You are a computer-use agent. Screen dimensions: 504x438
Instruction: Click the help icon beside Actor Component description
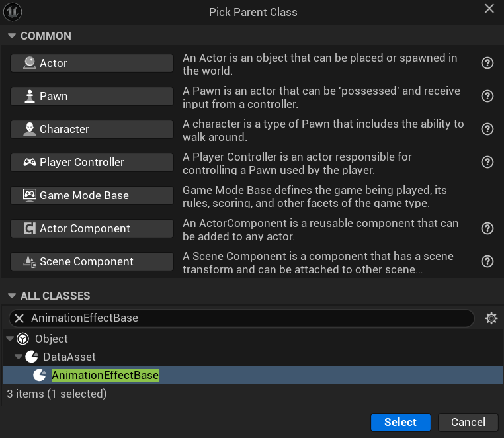[x=487, y=228]
